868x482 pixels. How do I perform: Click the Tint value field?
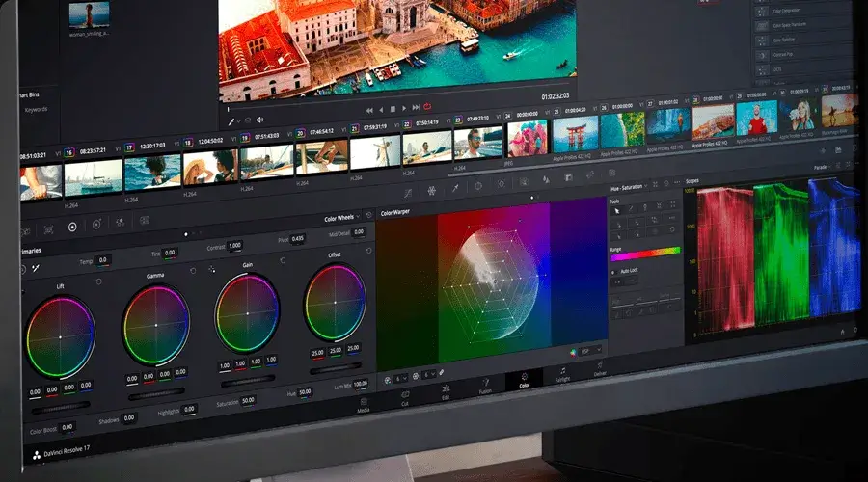[170, 253]
